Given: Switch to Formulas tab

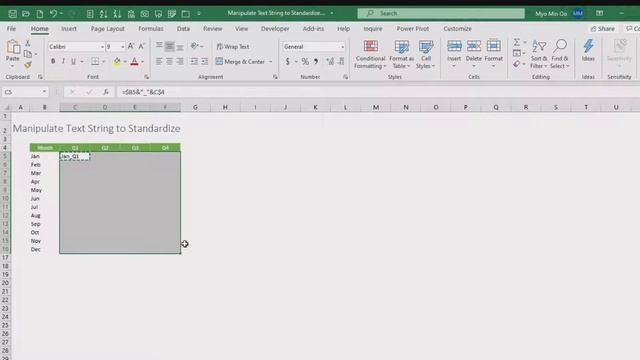Looking at the screenshot, I should pos(151,29).
